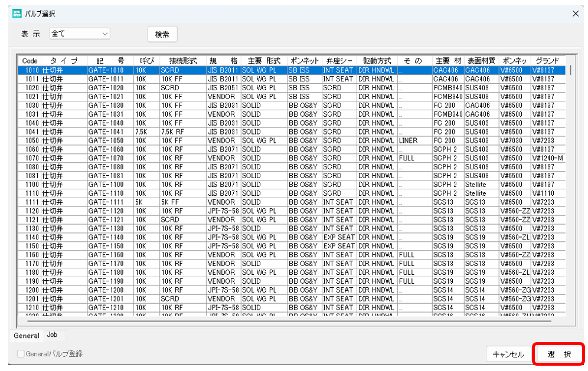Switch to the General tab
Screen dimensions: 588x371
pyautogui.click(x=27, y=336)
